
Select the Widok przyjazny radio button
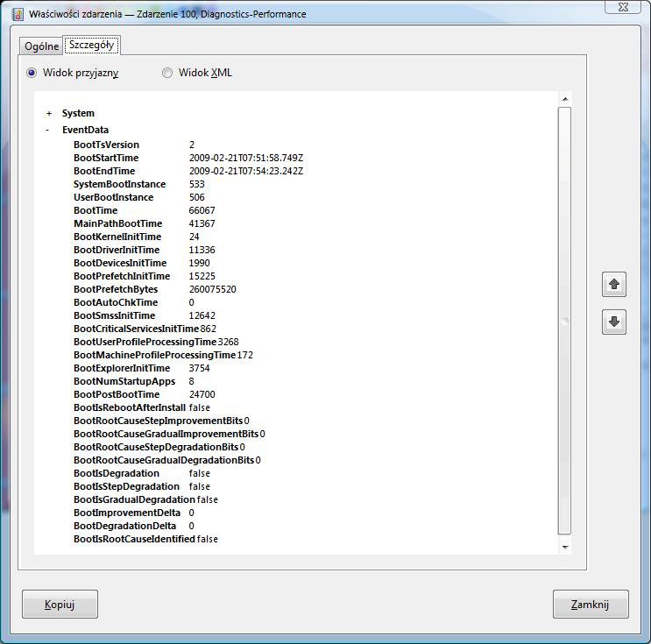click(x=32, y=73)
